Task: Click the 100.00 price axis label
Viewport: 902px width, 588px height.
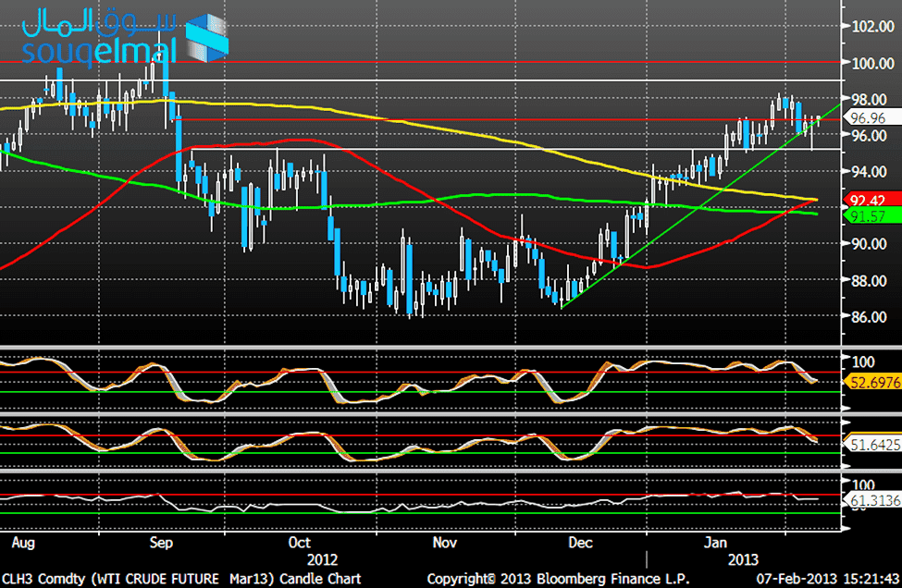Action: pos(872,63)
